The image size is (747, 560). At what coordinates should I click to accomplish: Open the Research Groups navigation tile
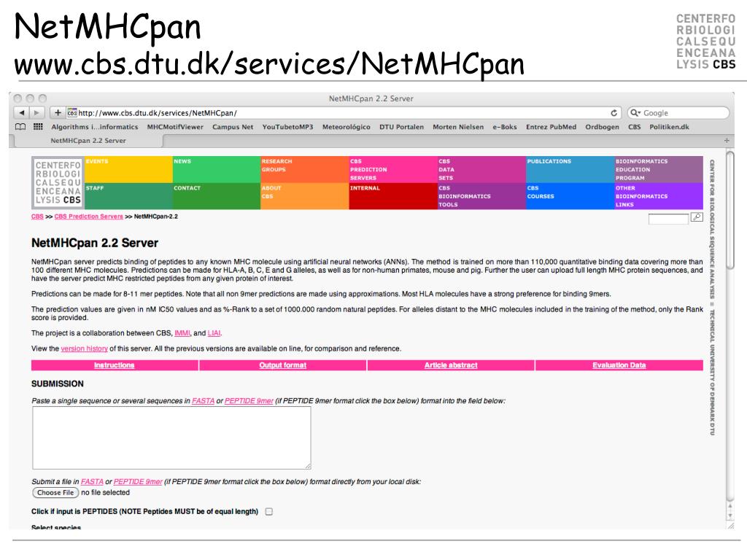click(x=304, y=169)
